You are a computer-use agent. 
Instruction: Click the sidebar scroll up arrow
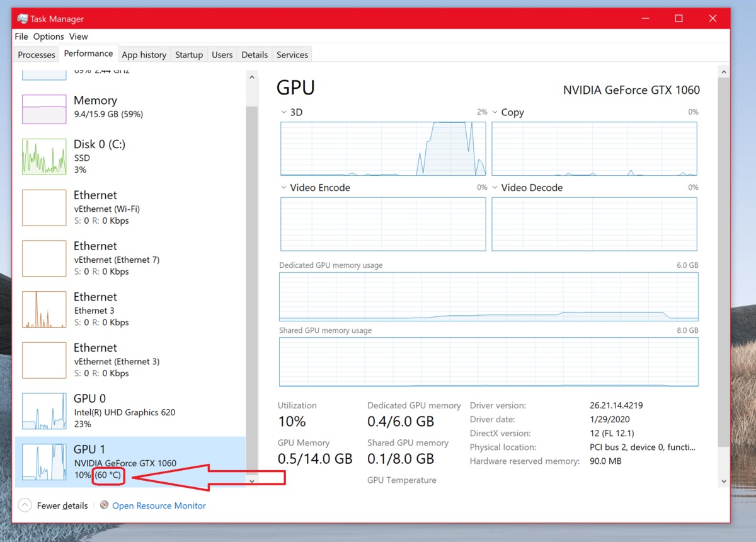click(252, 78)
